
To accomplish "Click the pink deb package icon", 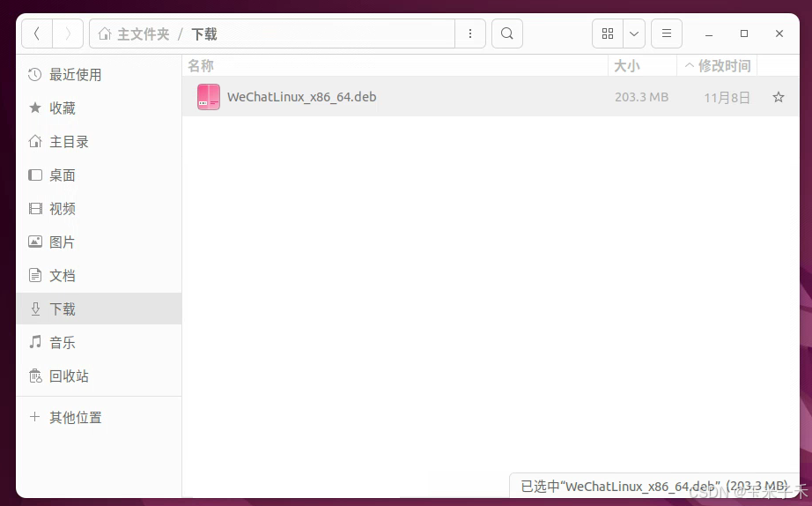I will (209, 97).
